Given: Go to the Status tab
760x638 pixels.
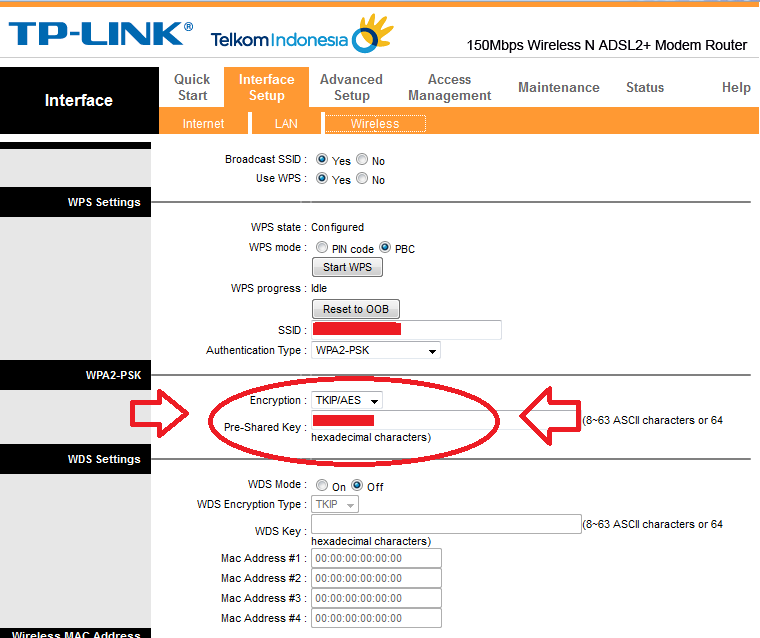Looking at the screenshot, I should 645,87.
